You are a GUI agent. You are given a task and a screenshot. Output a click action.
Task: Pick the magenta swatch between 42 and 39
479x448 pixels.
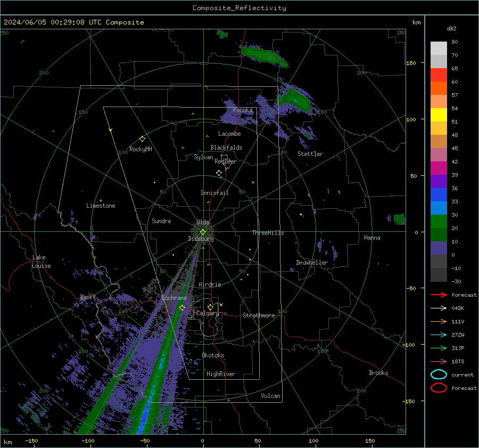(x=439, y=168)
